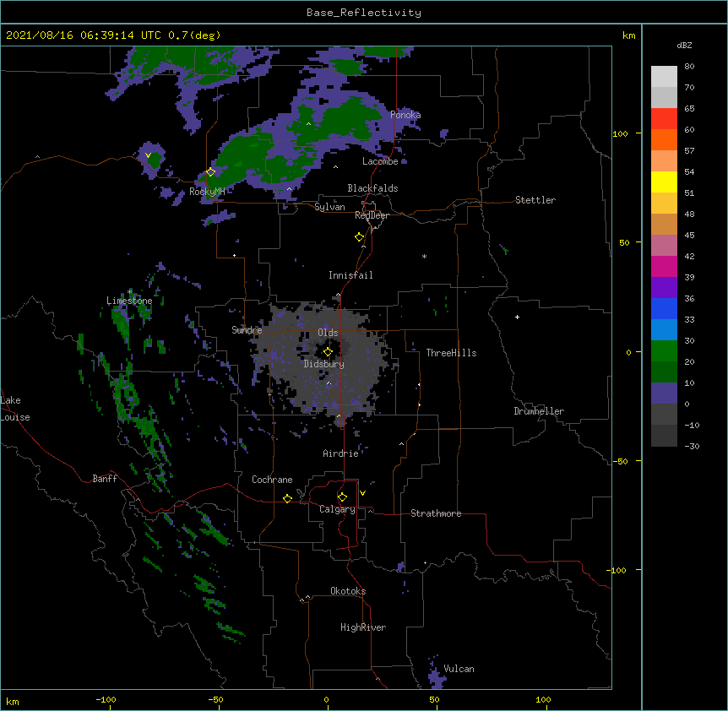Select the yellow V marker east of Calgary
This screenshot has width=728, height=711.
[362, 493]
